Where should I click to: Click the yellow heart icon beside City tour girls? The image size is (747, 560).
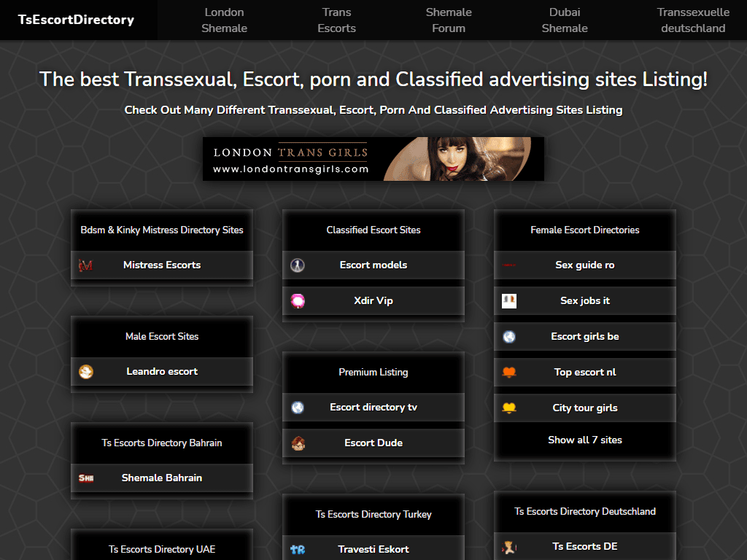coord(509,408)
